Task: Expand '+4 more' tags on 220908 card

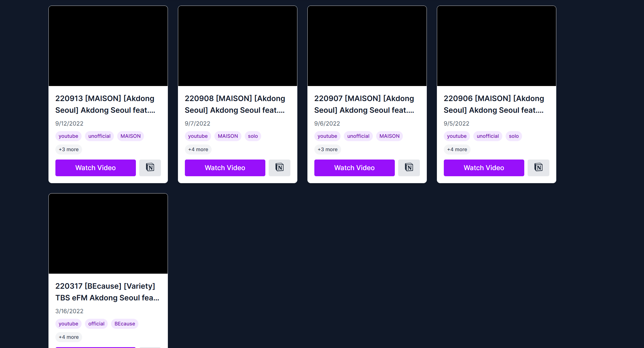Action: [198, 150]
